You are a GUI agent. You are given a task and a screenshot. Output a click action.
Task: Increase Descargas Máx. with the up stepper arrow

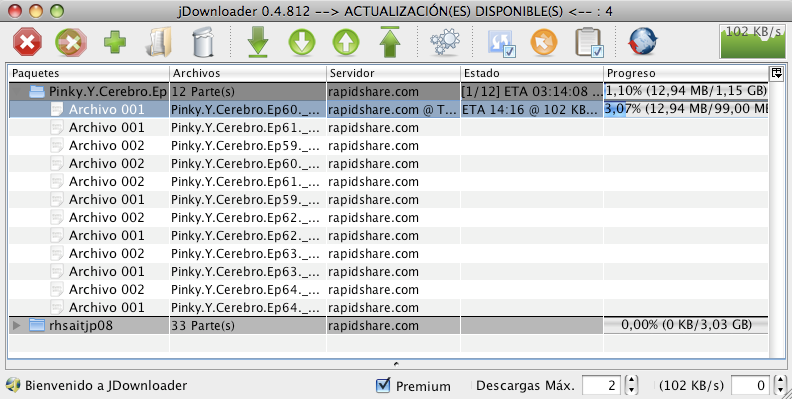(631, 381)
